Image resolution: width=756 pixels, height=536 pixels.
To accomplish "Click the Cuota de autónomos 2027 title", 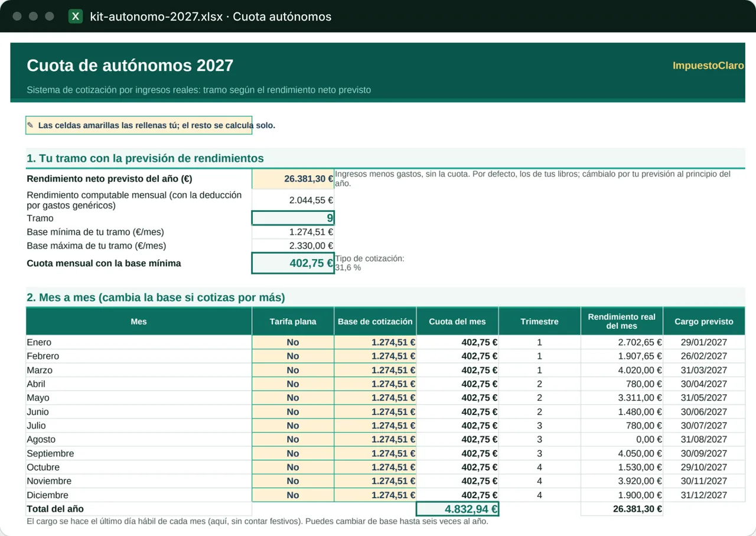I will pyautogui.click(x=130, y=66).
